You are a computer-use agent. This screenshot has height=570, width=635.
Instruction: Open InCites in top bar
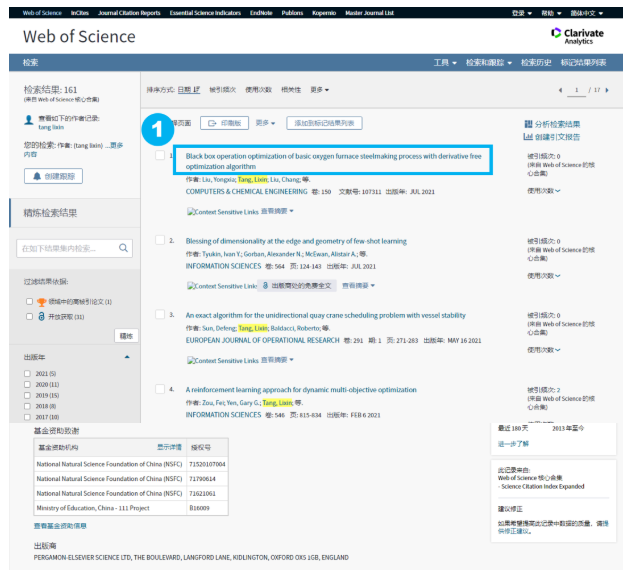point(79,13)
